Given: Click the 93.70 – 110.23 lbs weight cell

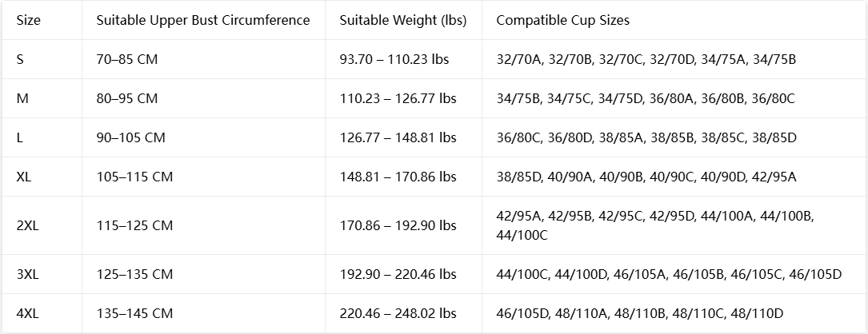Looking at the screenshot, I should point(394,59).
